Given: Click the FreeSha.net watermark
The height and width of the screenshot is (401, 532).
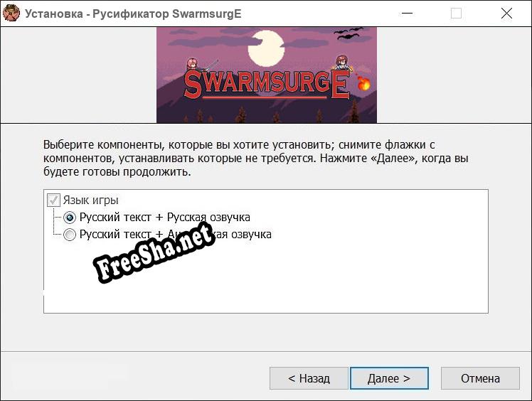Looking at the screenshot, I should (x=154, y=252).
